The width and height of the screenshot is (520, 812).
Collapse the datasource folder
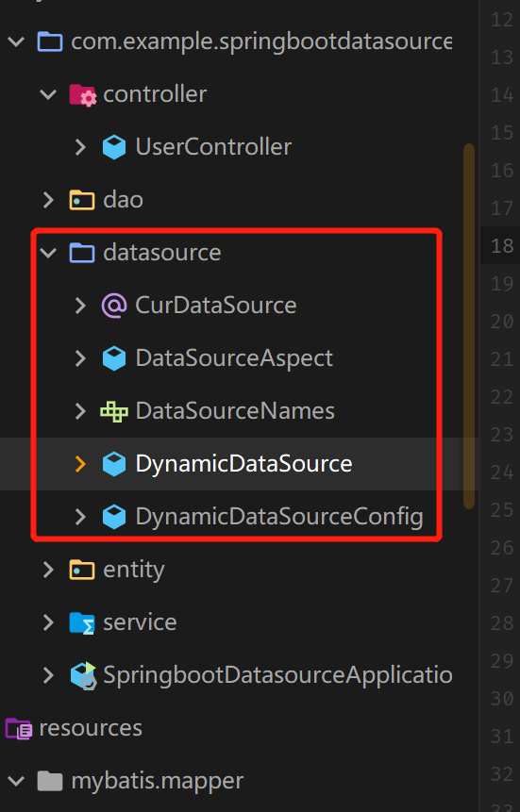(48, 253)
